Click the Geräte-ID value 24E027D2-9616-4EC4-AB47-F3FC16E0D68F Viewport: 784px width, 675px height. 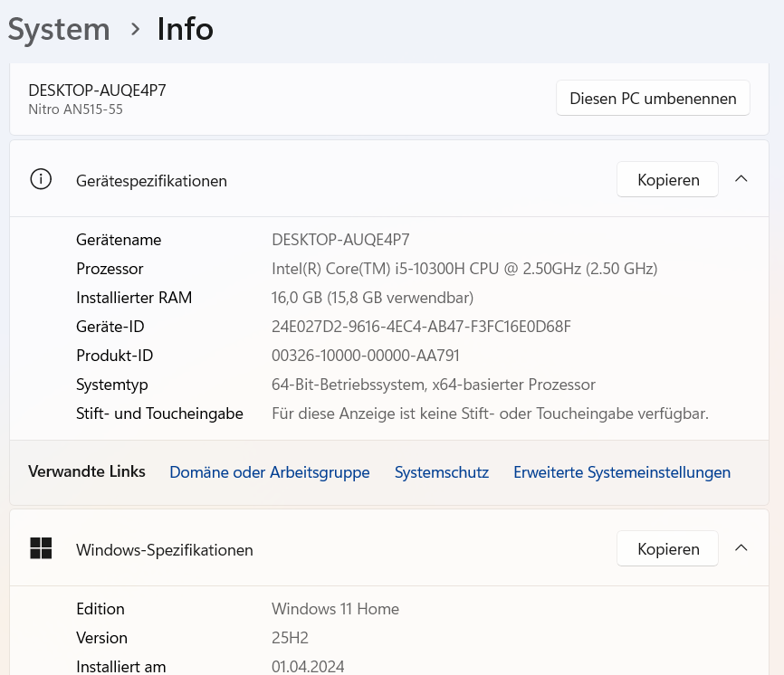[421, 327]
